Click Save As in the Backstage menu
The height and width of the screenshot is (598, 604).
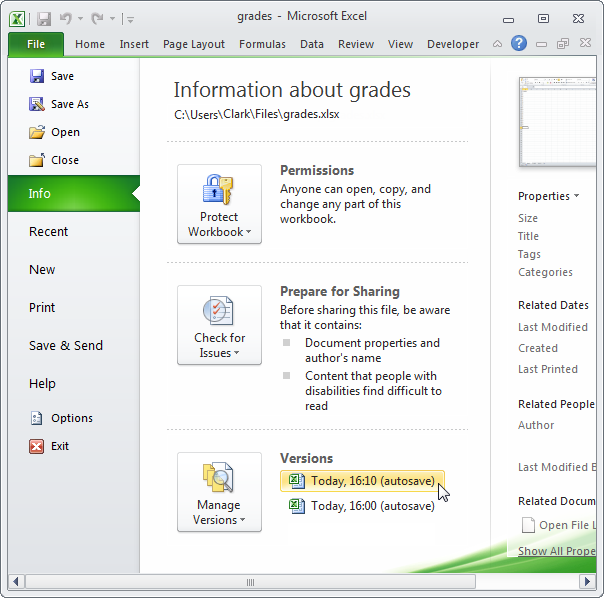tap(59, 104)
